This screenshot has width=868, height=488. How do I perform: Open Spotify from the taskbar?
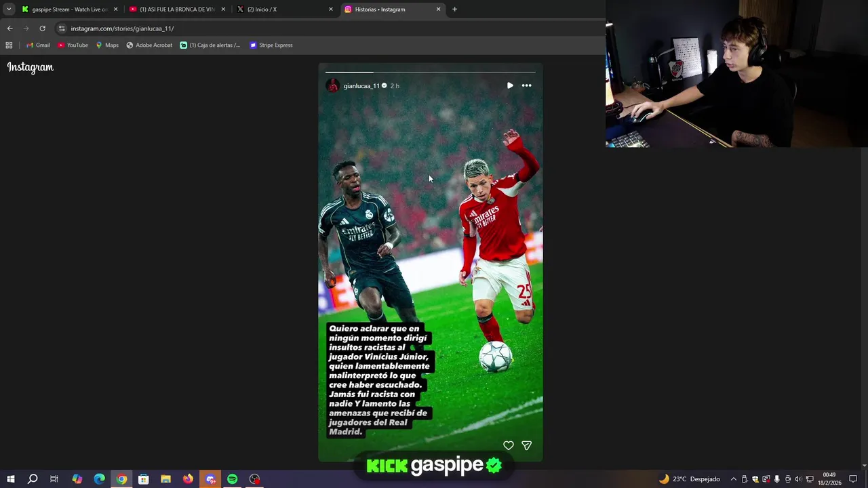tap(232, 479)
